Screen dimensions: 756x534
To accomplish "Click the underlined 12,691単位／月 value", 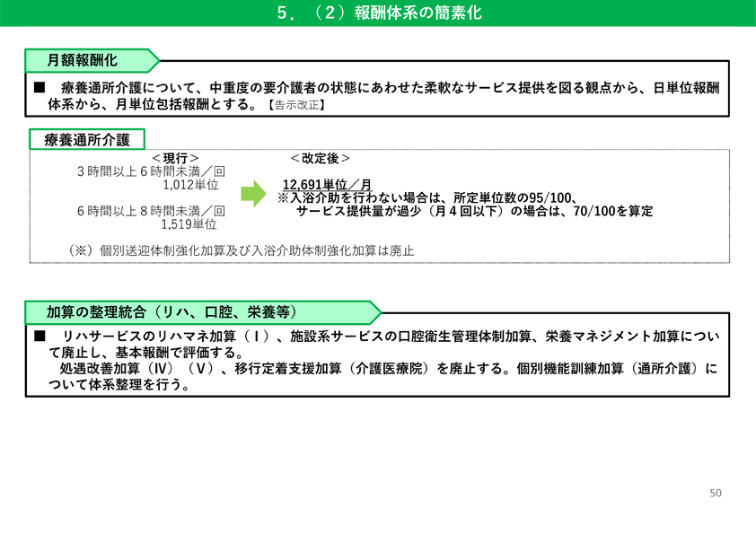I will click(327, 185).
